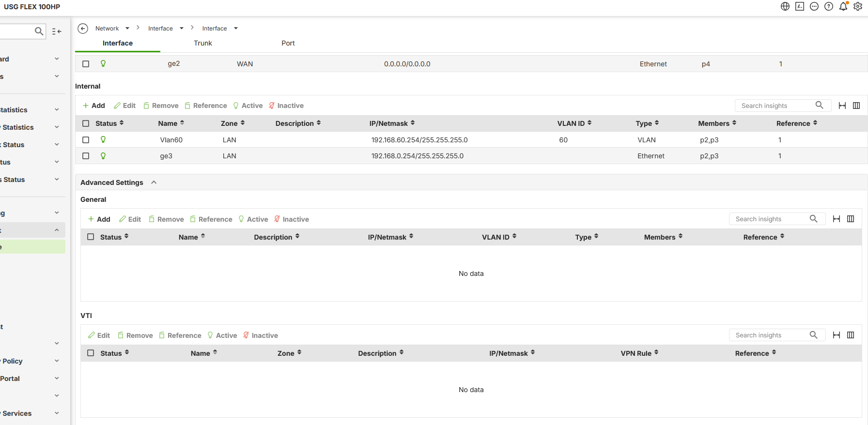868x425 pixels.
Task: Sort Internal table by VLAN ID arrows
Action: coord(589,123)
